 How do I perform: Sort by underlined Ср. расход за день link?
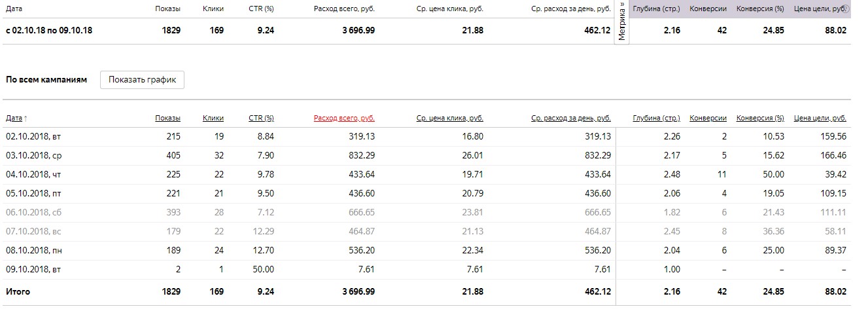[571, 119]
